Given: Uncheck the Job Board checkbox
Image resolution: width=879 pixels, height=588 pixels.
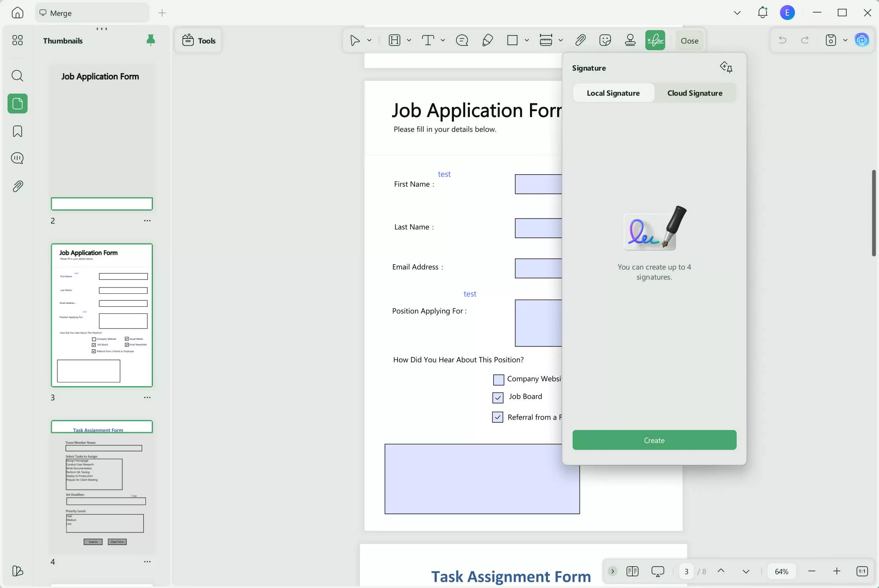Looking at the screenshot, I should (498, 397).
